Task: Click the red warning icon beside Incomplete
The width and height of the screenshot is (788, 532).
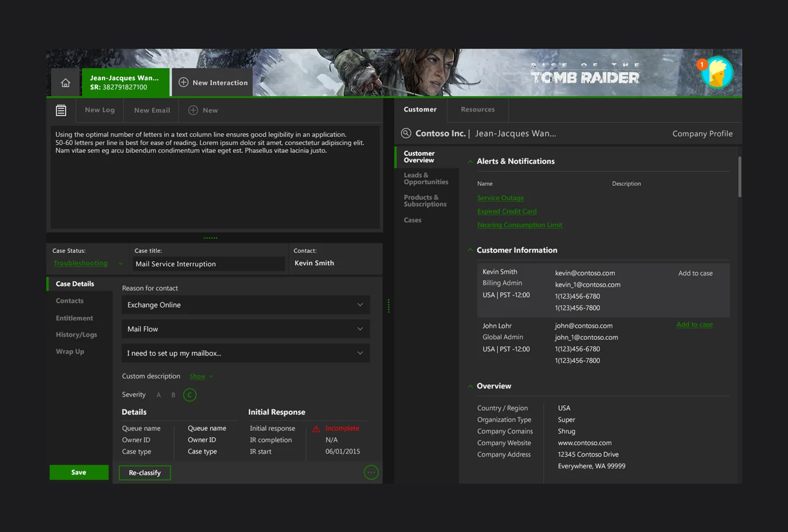Action: pos(316,429)
